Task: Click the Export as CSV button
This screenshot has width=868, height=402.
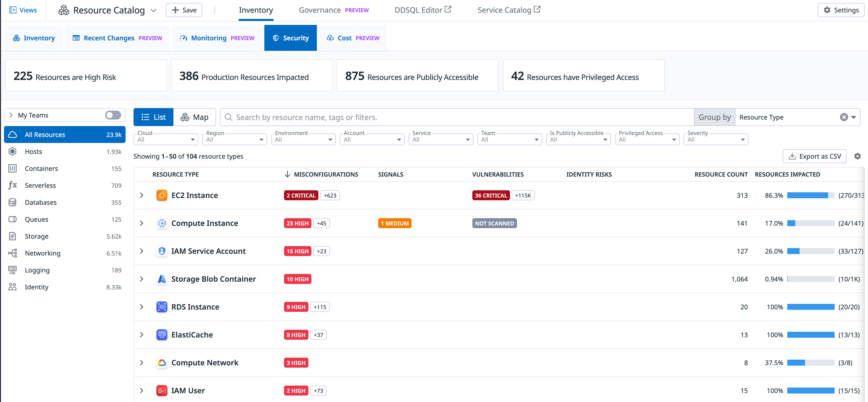Action: 814,156
